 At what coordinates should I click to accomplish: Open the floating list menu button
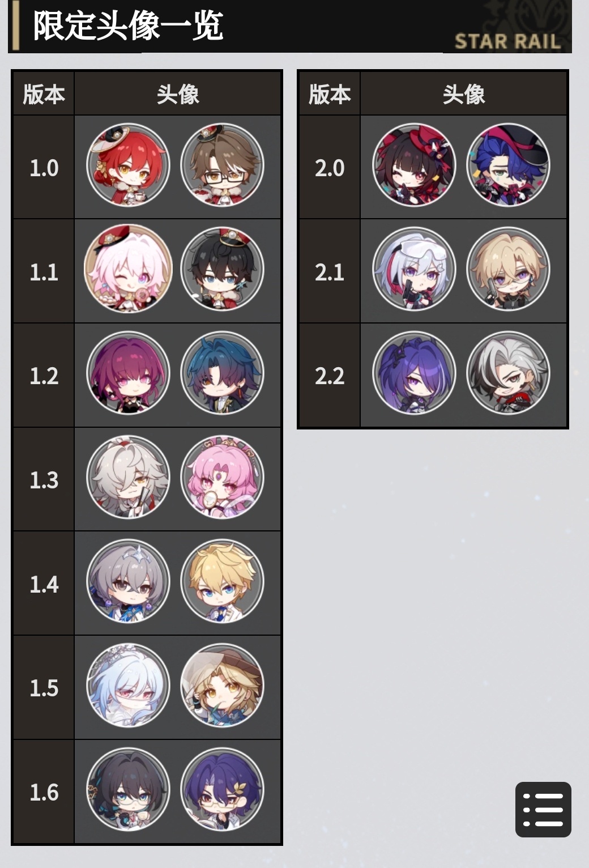click(x=543, y=809)
